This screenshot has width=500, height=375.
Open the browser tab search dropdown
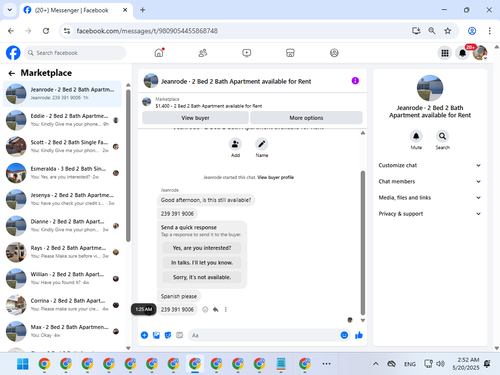(10, 10)
